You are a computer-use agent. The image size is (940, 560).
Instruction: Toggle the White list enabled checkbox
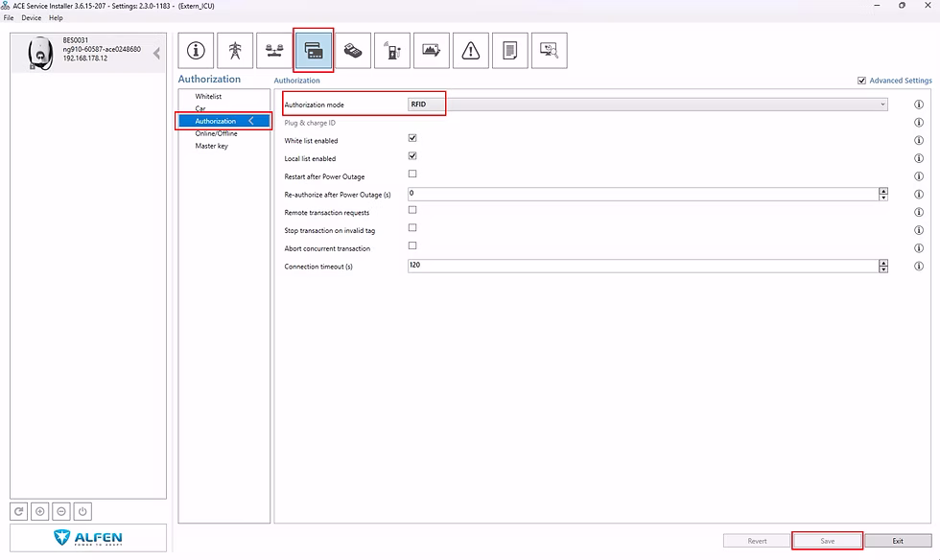tap(412, 138)
